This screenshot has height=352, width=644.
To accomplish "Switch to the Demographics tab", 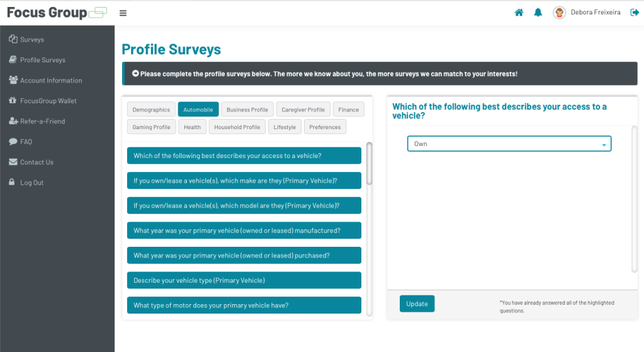I will [151, 110].
